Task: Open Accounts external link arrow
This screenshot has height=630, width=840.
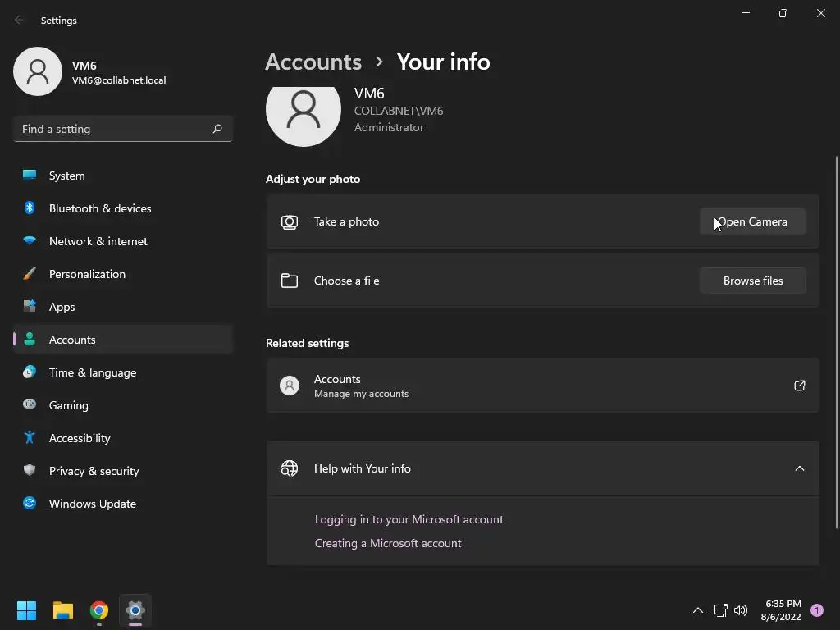Action: (x=800, y=386)
